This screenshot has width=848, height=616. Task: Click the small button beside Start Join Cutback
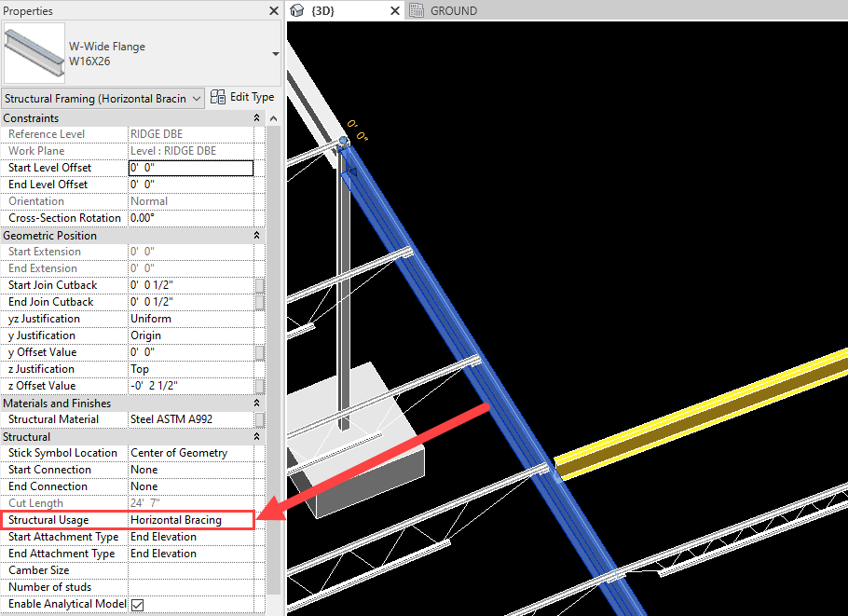coord(260,285)
